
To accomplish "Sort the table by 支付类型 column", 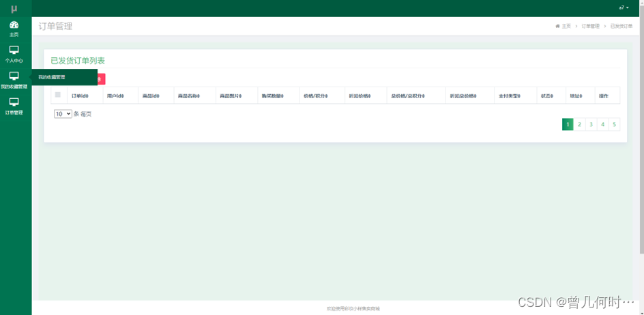I will click(516, 95).
